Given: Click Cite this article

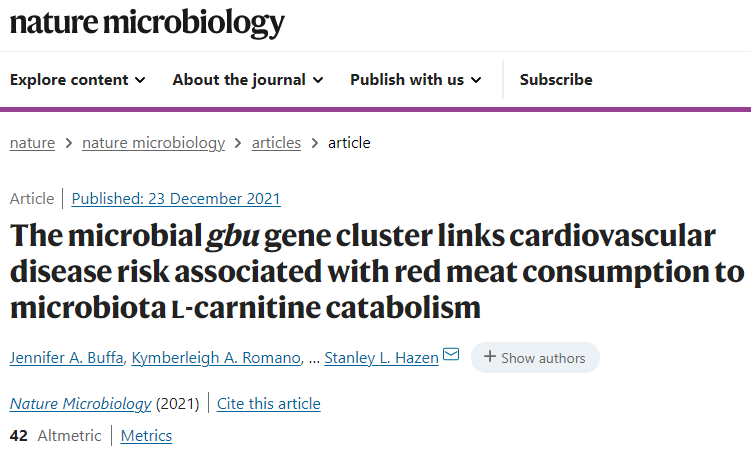Looking at the screenshot, I should (269, 404).
